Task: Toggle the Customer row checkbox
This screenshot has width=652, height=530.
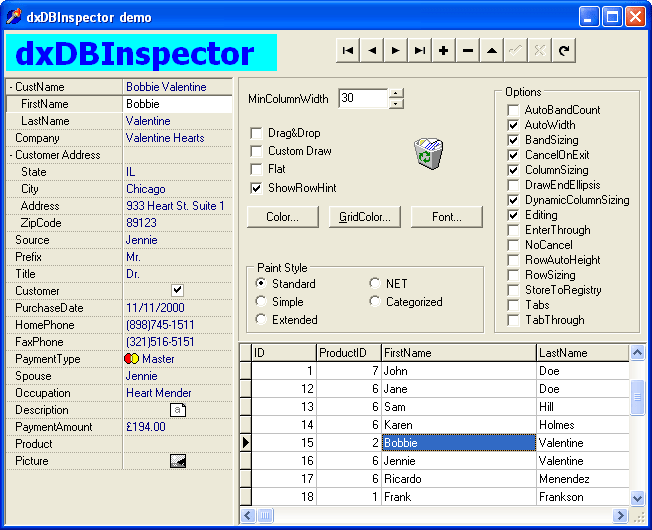Action: (178, 290)
